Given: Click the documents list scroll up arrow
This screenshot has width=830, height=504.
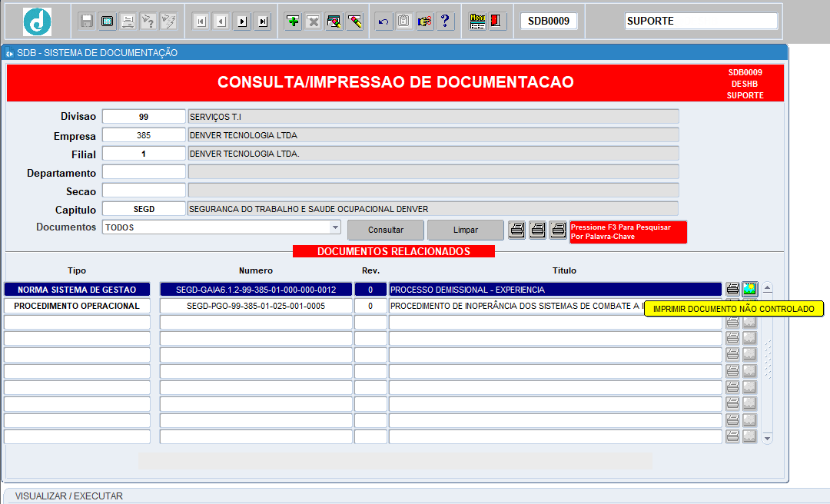Looking at the screenshot, I should click(x=767, y=288).
